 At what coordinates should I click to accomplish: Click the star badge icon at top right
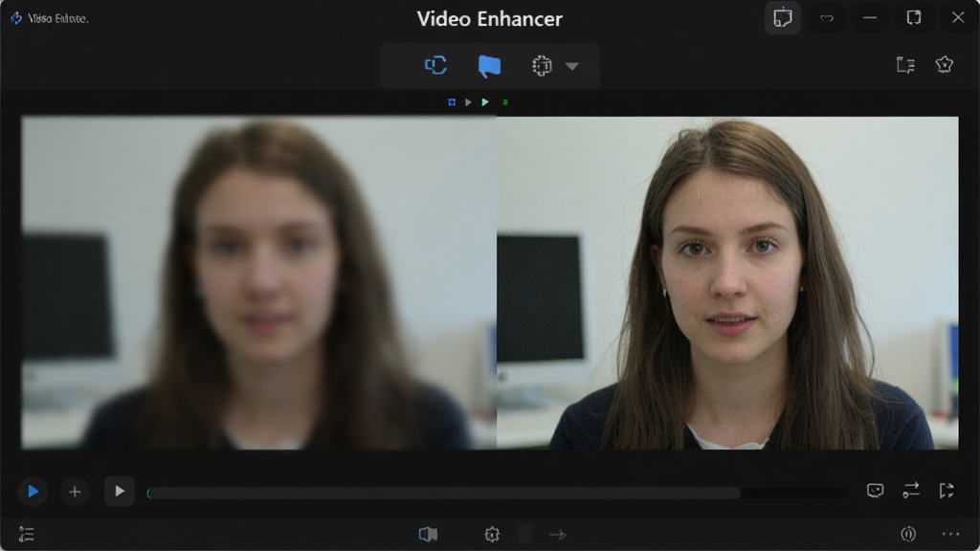point(945,64)
